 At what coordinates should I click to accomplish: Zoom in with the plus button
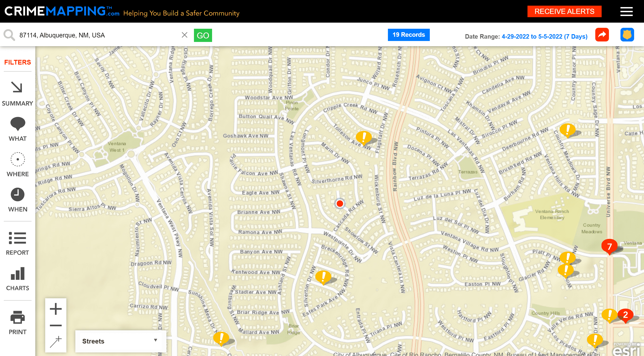[x=56, y=309]
